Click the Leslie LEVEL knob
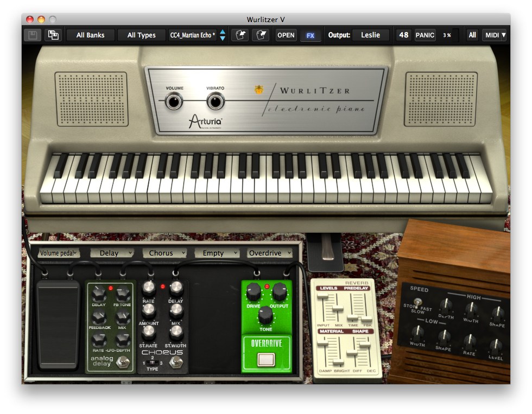 pos(496,346)
